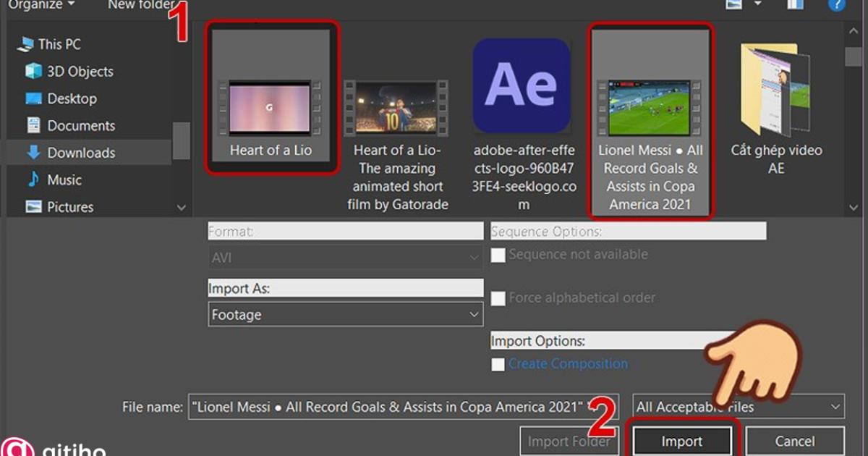The width and height of the screenshot is (868, 456).
Task: Click the Help question mark icon
Action: [837, 5]
